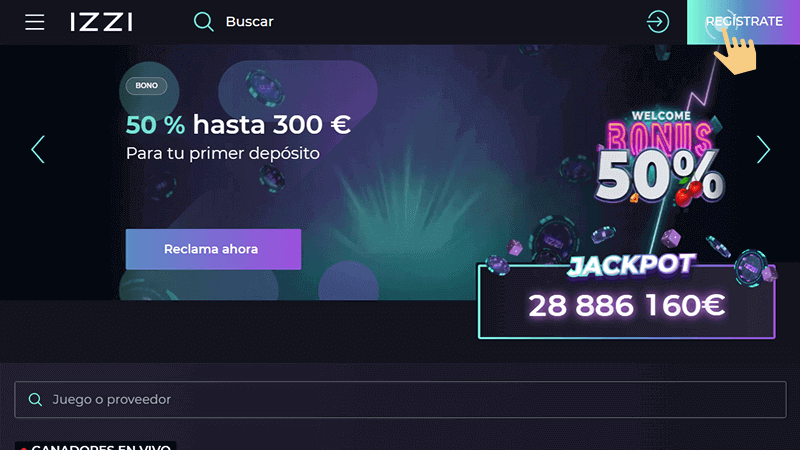Click the Reclama ahora button
The image size is (800, 450).
coord(213,249)
